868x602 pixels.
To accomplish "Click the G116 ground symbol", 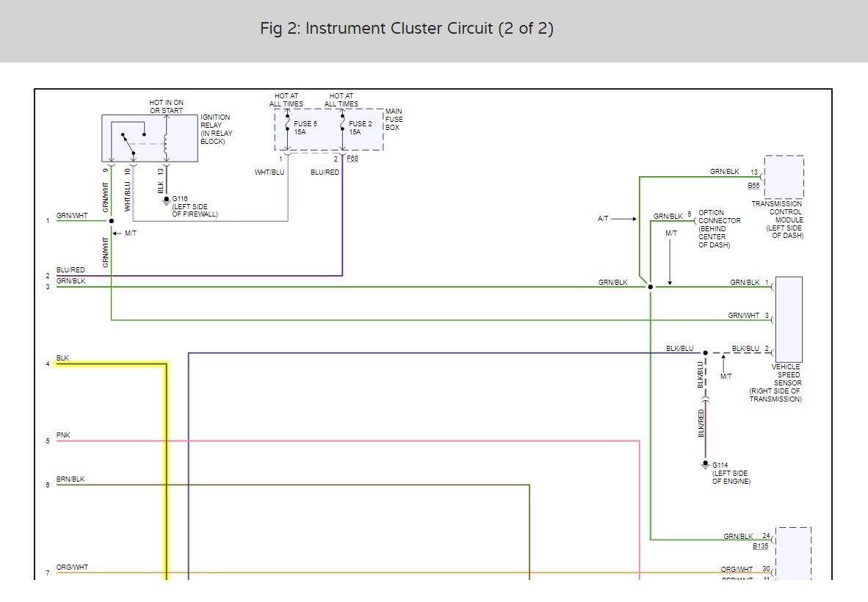I will [x=166, y=201].
